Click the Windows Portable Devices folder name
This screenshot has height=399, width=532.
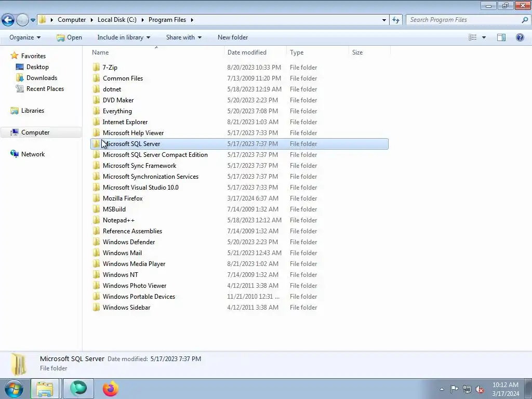pyautogui.click(x=139, y=296)
